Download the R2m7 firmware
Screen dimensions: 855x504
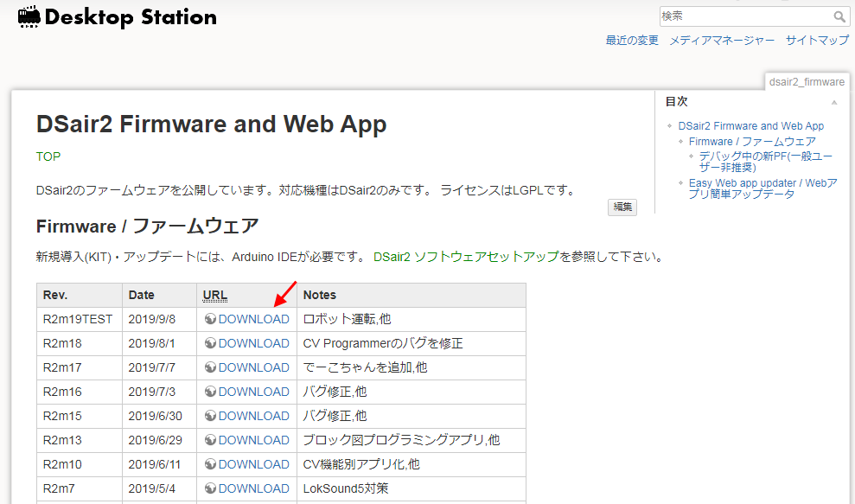[253, 488]
